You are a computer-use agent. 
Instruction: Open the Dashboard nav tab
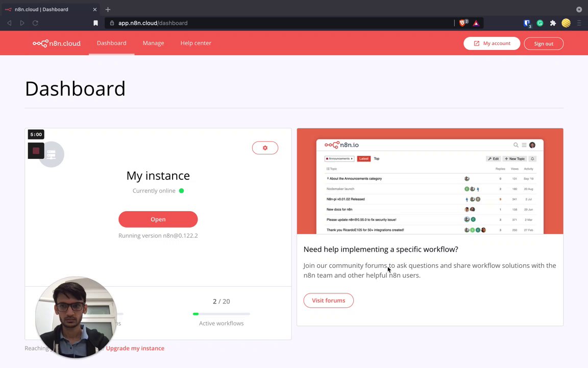(111, 43)
